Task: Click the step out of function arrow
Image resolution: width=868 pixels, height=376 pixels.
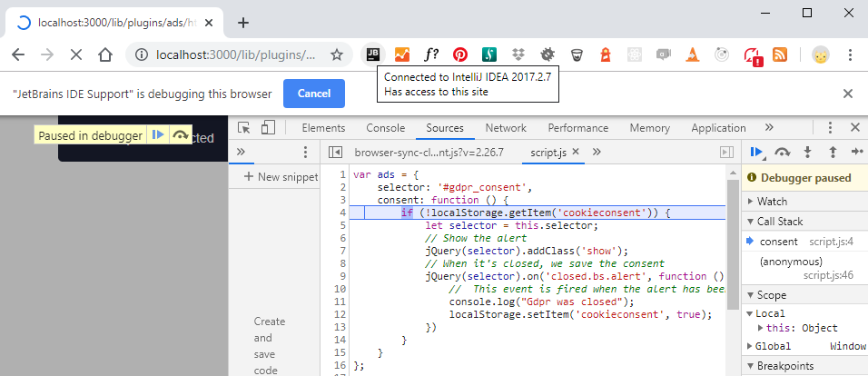Action: tap(832, 153)
